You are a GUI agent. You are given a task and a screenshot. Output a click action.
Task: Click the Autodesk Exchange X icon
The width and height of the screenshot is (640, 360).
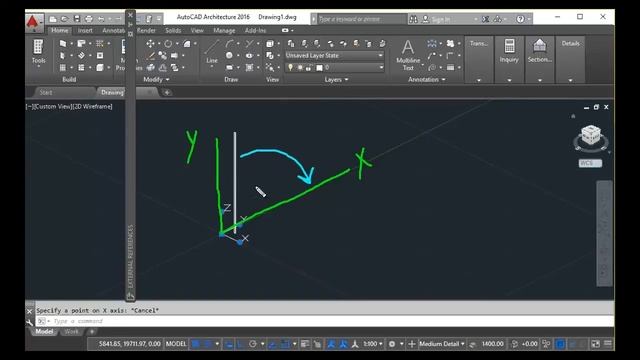(485, 19)
